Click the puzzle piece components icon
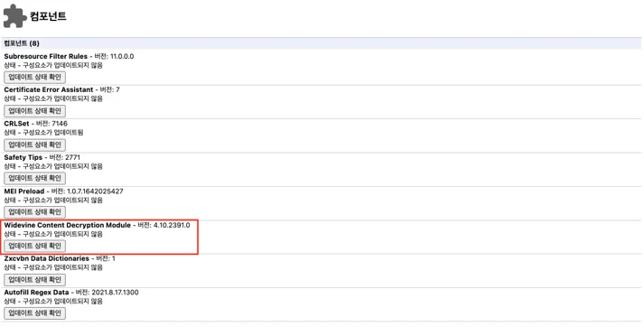The width and height of the screenshot is (644, 336). [x=14, y=16]
